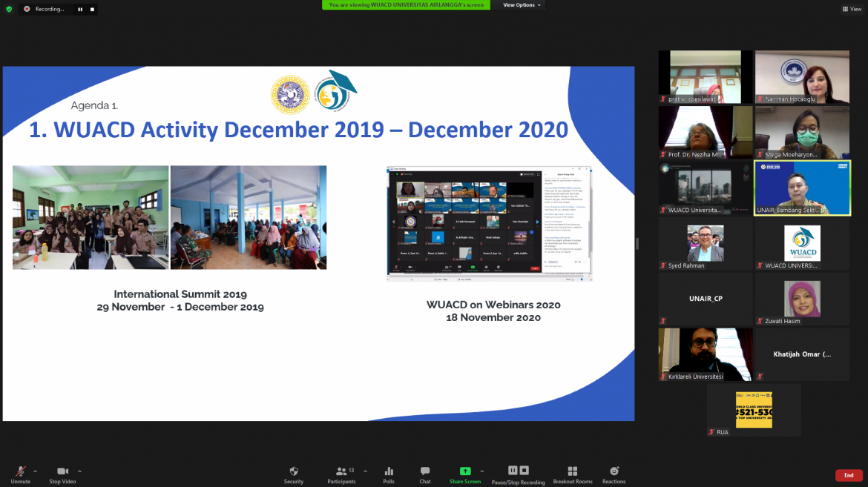
Task: Click muted mic icon on Syed Rahman tile
Action: click(x=663, y=265)
